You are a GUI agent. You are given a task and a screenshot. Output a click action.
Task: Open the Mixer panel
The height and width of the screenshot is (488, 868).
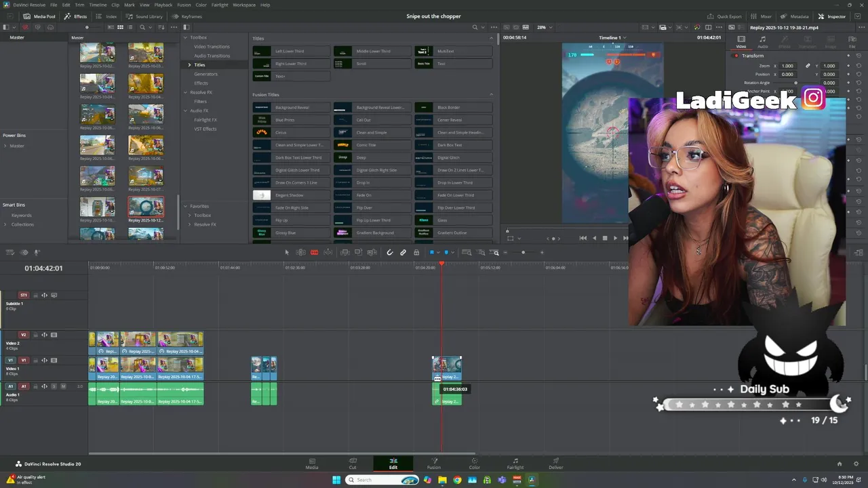[x=762, y=16]
